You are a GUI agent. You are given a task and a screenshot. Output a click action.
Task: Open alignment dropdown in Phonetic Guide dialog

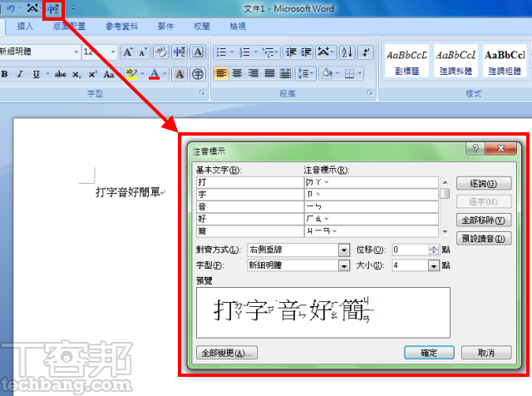(344, 250)
